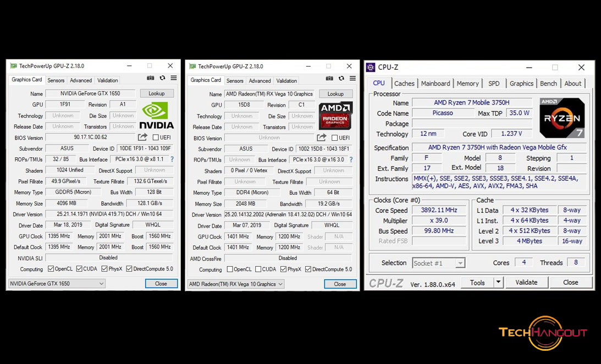Open the Bench tab in CPU-Z
601x364 pixels.
pyautogui.click(x=549, y=84)
